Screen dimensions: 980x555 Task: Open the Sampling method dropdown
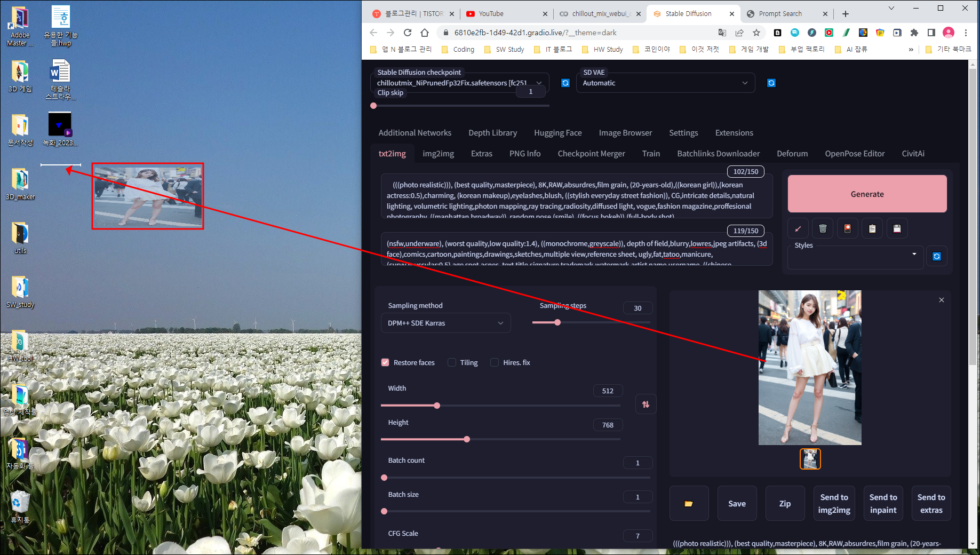[x=446, y=323]
